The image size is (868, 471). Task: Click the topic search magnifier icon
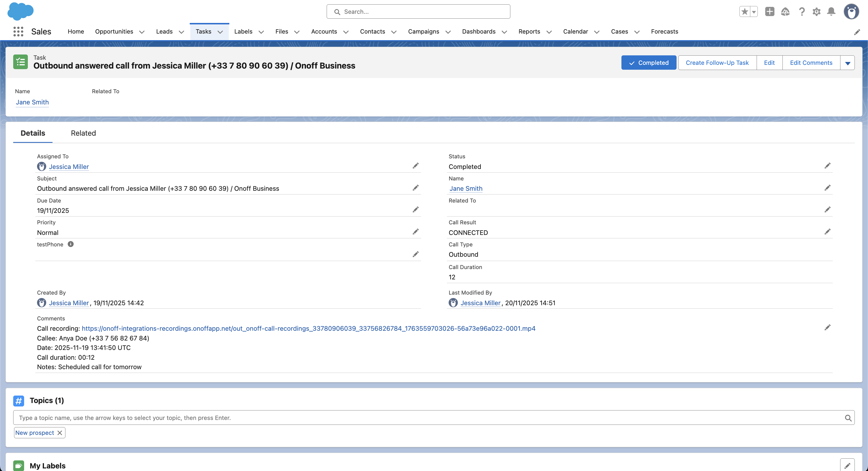coord(848,418)
